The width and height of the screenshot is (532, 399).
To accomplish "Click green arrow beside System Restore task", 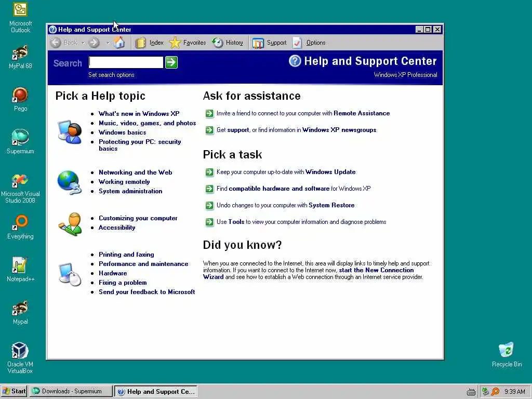I will pyautogui.click(x=210, y=205).
